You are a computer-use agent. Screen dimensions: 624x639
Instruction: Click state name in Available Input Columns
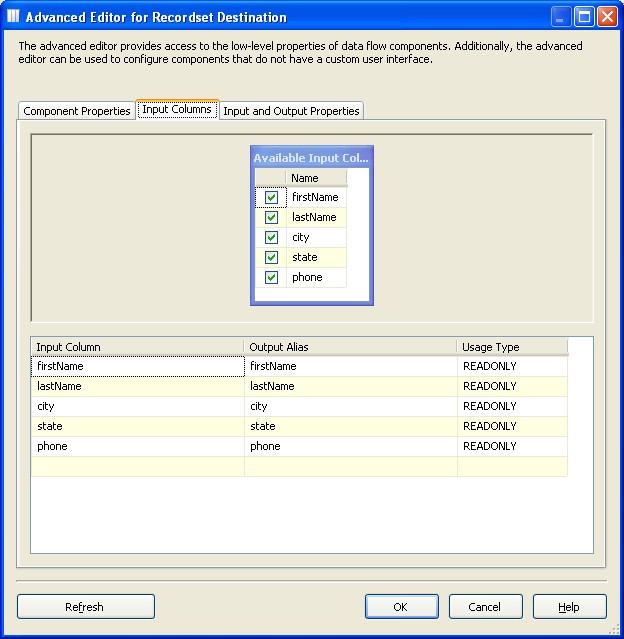316,257
